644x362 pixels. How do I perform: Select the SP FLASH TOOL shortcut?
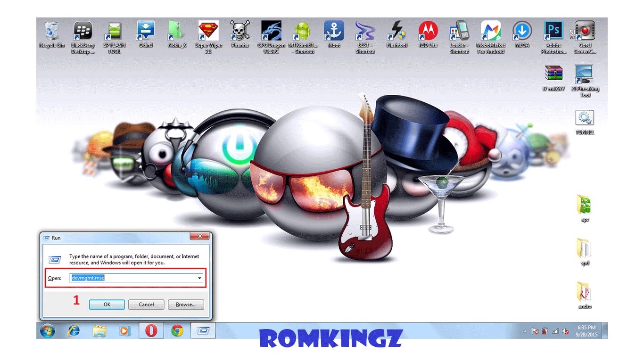[115, 37]
